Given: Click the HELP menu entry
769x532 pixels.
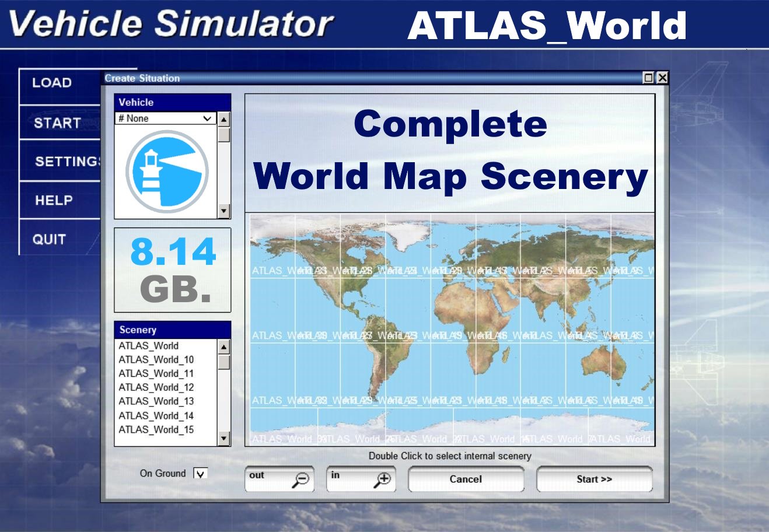Looking at the screenshot, I should pos(53,201).
